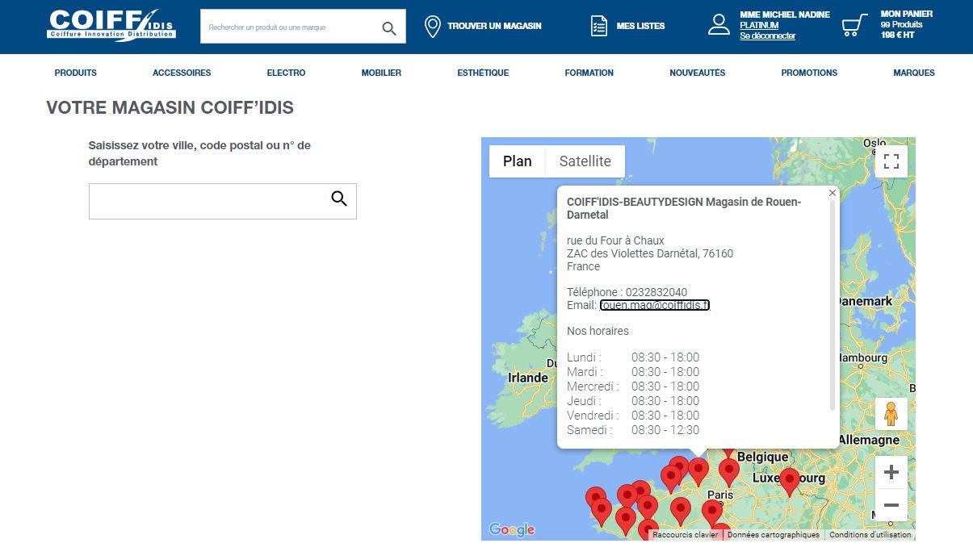Click the Lundi opening hours row
Image resolution: width=973 pixels, height=560 pixels.
point(633,357)
